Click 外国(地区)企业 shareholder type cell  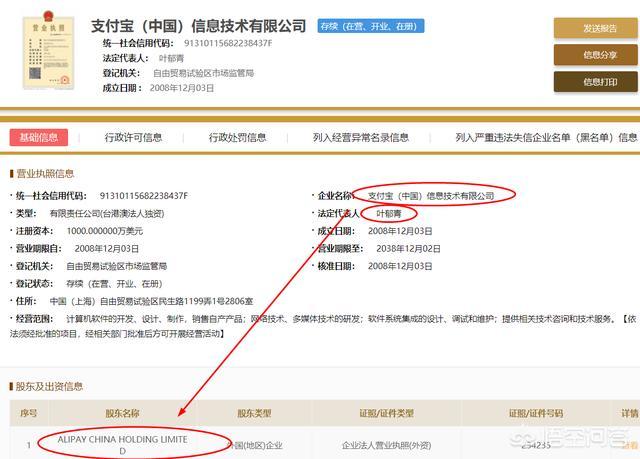255,446
